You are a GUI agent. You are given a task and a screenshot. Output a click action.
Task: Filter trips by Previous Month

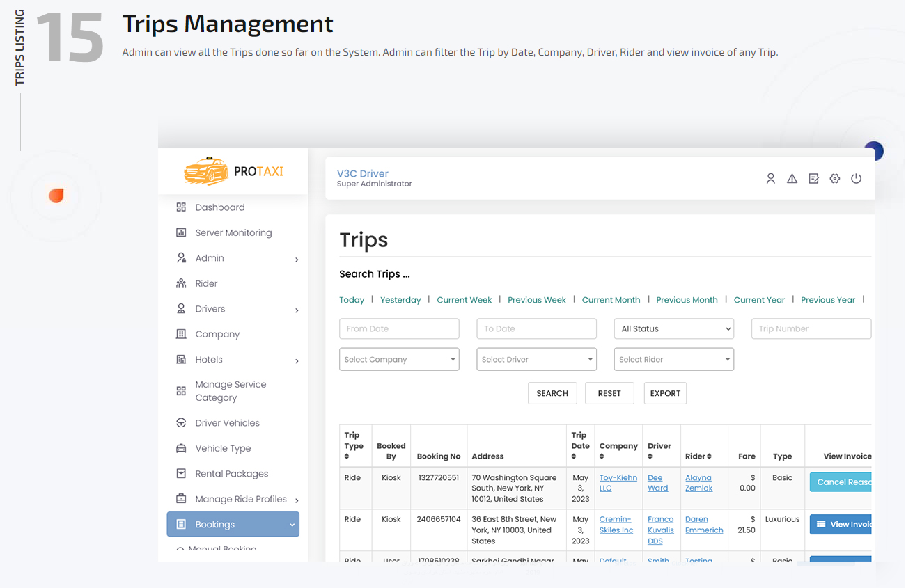(687, 300)
